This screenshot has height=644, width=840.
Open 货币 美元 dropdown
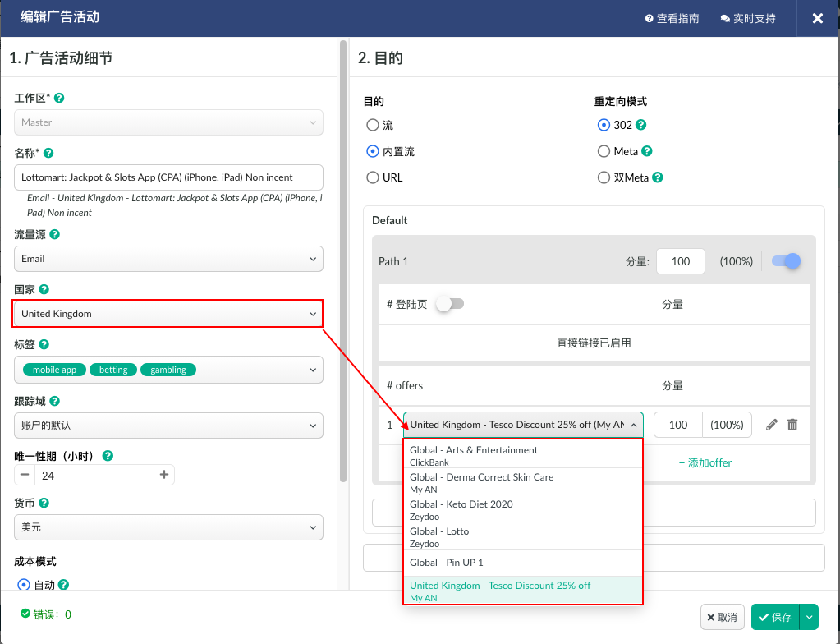tap(168, 527)
